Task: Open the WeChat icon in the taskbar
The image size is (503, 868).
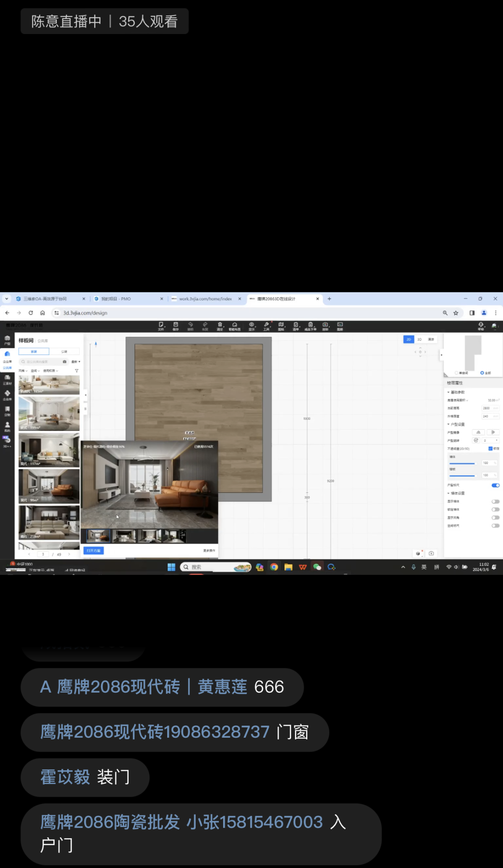Action: coord(317,567)
